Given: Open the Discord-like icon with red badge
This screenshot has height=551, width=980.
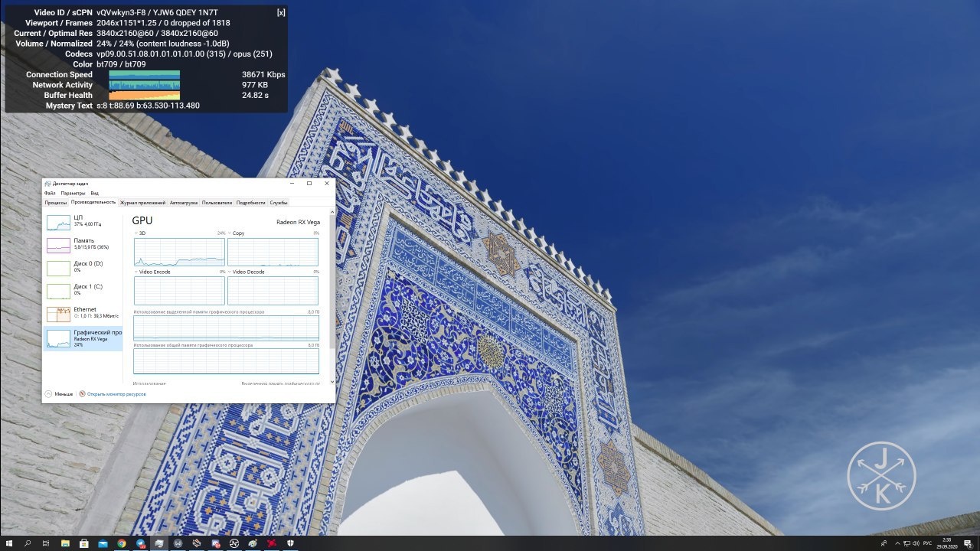Looking at the screenshot, I should tap(215, 543).
